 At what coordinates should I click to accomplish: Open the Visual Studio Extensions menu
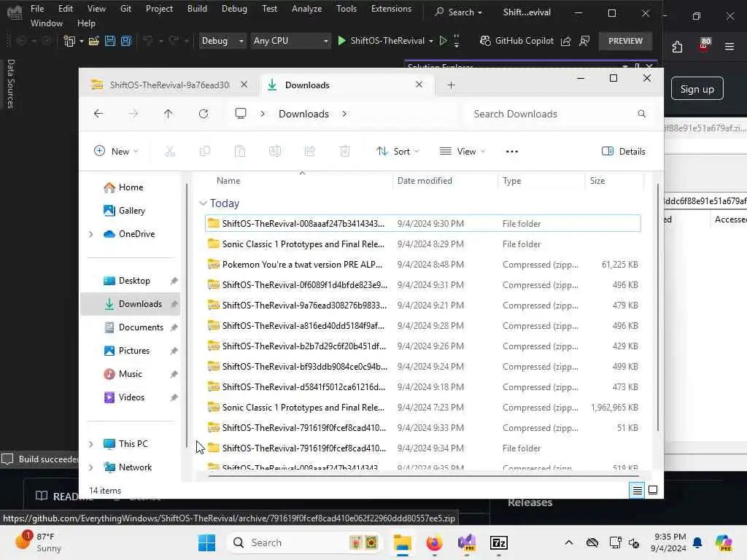[x=391, y=9]
